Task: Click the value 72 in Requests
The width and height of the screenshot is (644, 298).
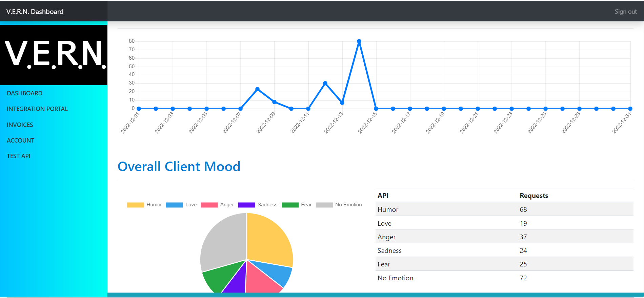Action: click(523, 278)
